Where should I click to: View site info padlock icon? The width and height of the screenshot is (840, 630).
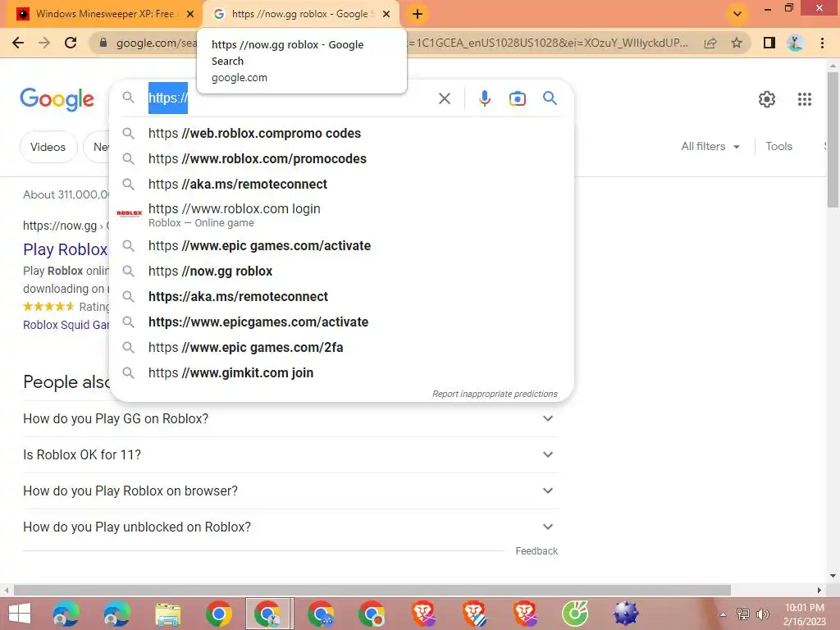point(103,43)
